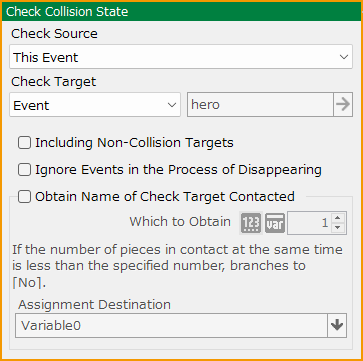Click the Check Target label
Viewport: 363px width, 361px height.
pyautogui.click(x=54, y=81)
